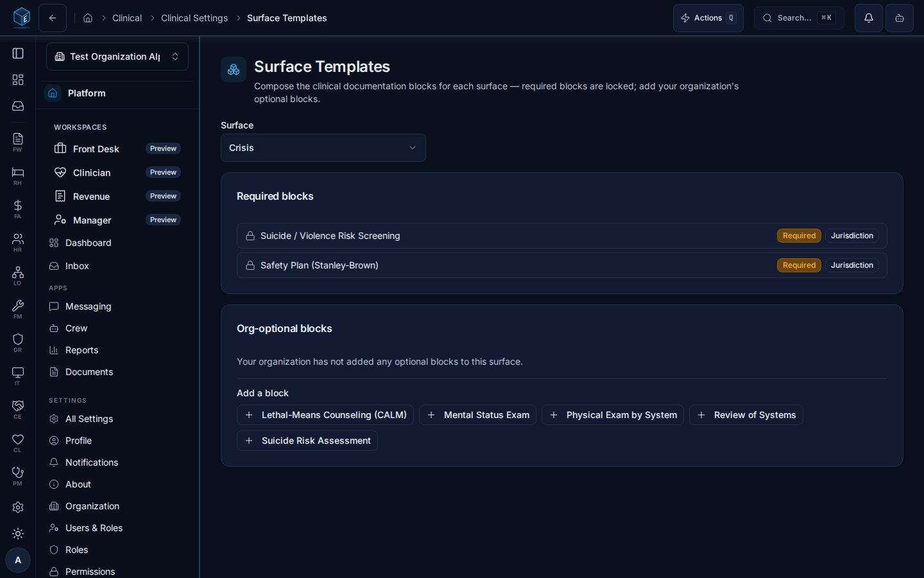Image resolution: width=924 pixels, height=578 pixels.
Task: Open the inbox tray icon in rail
Action: 18,106
